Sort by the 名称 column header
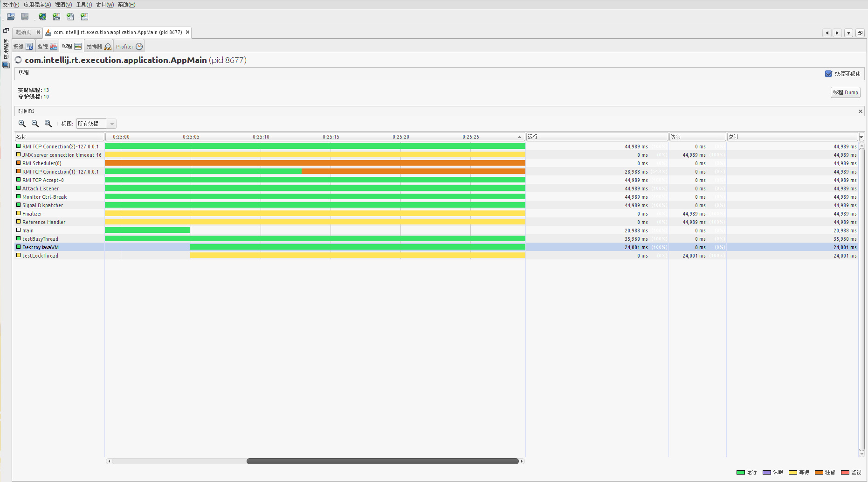 tap(59, 137)
